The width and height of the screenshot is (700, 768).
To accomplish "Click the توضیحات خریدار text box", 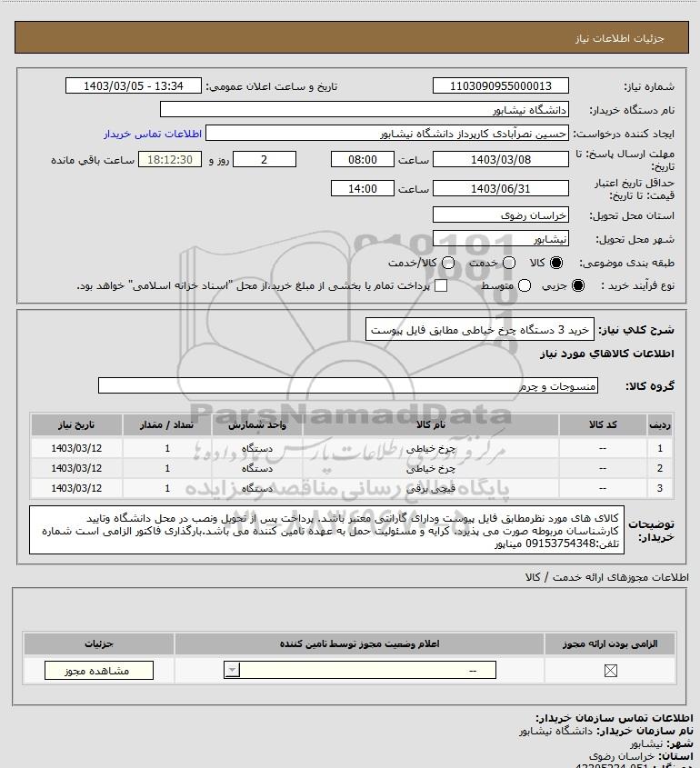I will 326,531.
